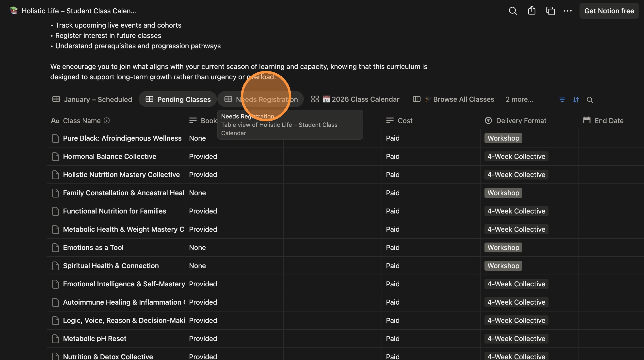Click the Get Notion free button
Viewport: 644px width, 360px height.
pos(609,11)
